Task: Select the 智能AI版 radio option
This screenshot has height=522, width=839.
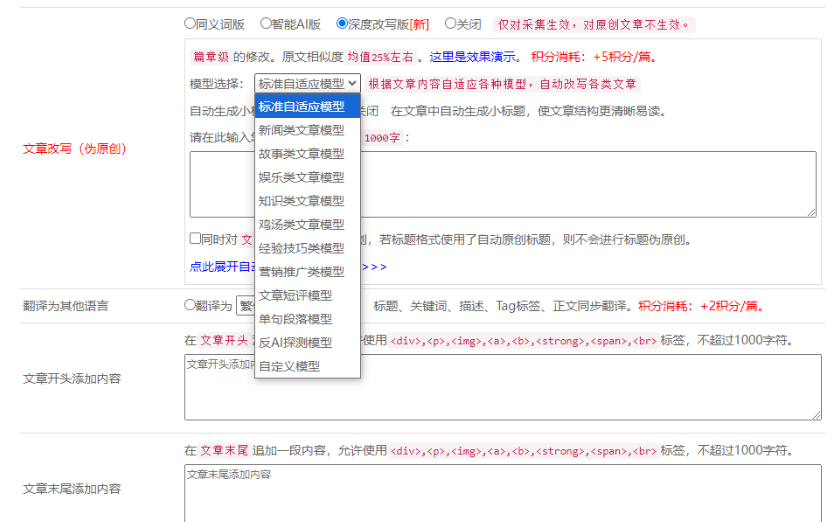Action: 266,23
